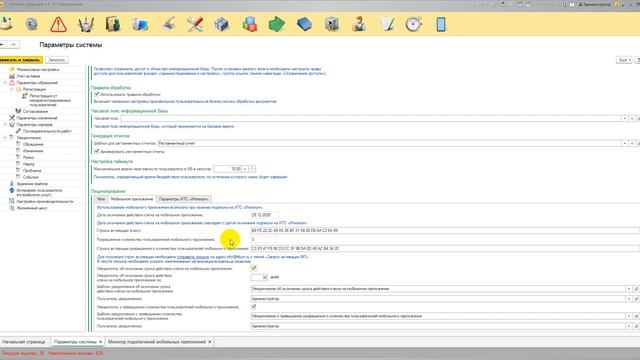Open the pencil cup section icon
Viewport: 640px width, 360px height.
pyautogui.click(x=86, y=24)
